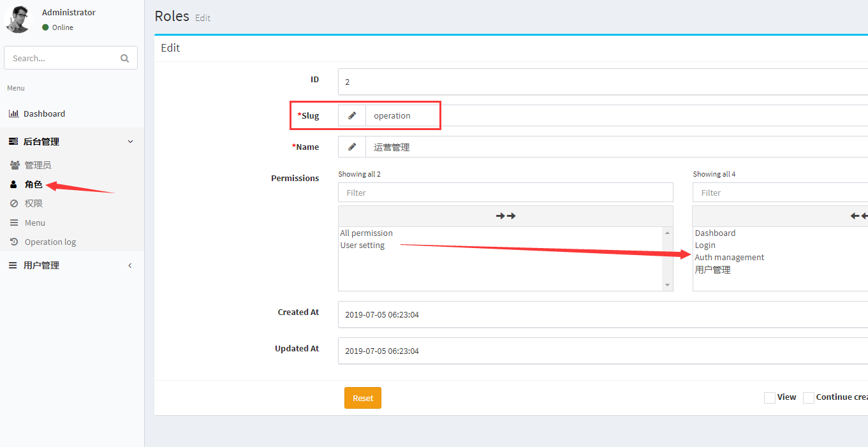The width and height of the screenshot is (868, 447).
Task: Click the 管理员 users icon
Action: (15, 165)
